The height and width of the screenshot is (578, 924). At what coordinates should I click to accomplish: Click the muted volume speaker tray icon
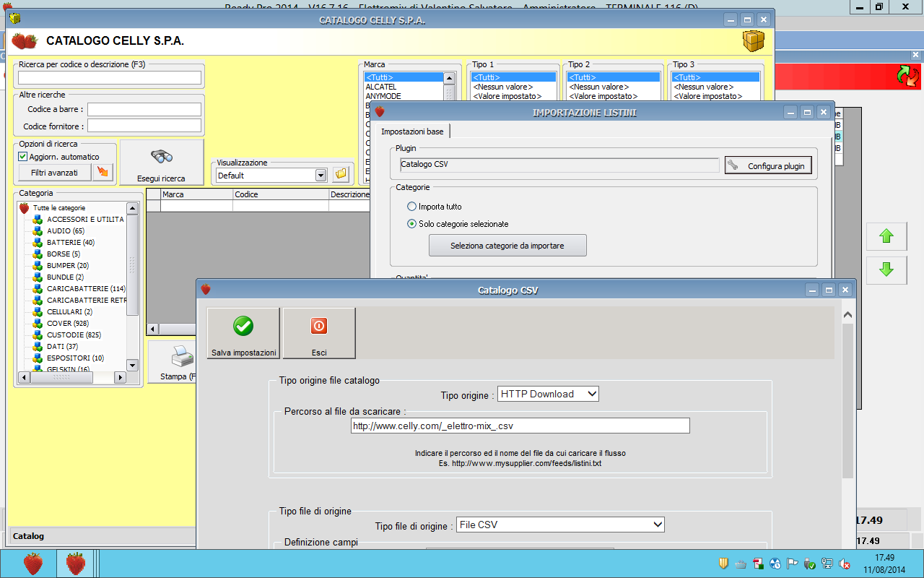[845, 564]
